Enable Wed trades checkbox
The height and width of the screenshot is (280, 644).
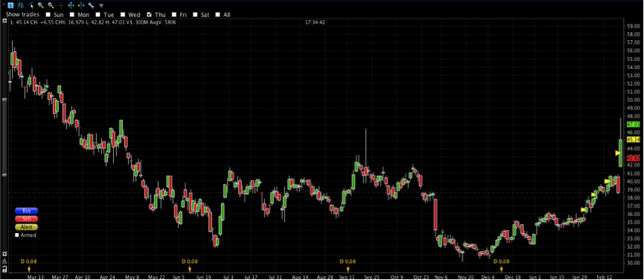[122, 15]
